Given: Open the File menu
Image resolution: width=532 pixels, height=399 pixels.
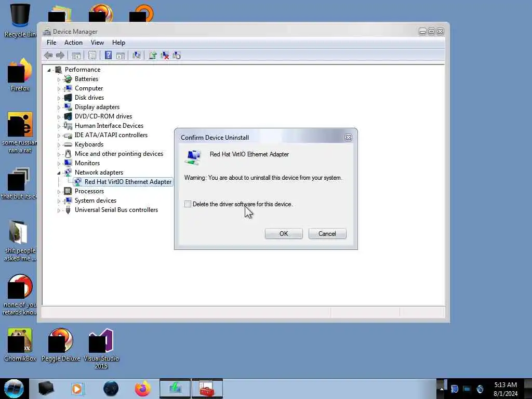Looking at the screenshot, I should [51, 43].
